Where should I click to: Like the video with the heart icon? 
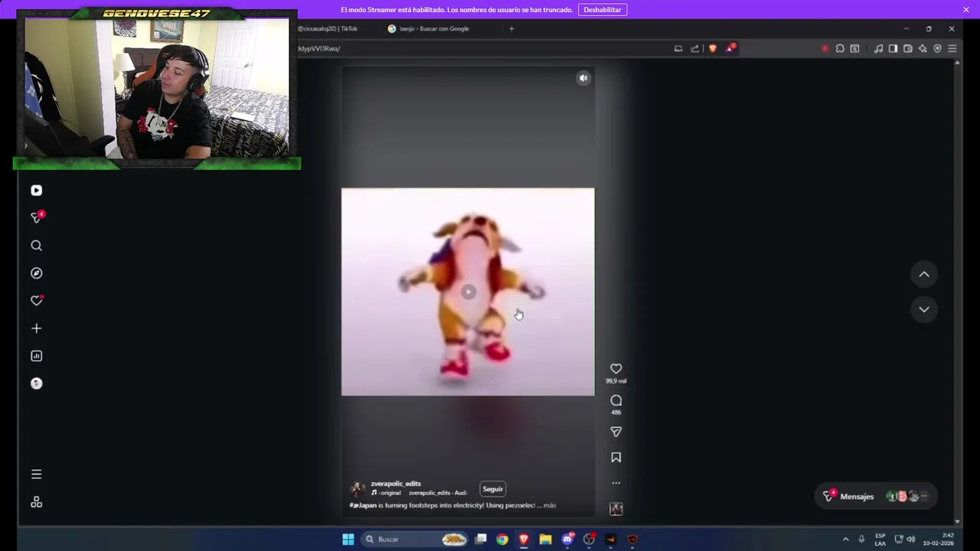coord(616,369)
